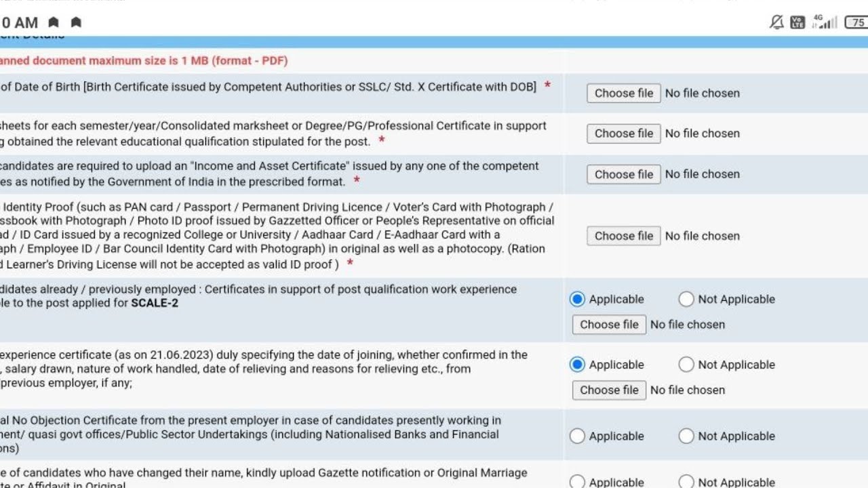The width and height of the screenshot is (868, 488).
Task: Choose file for Date of Birth proof
Action: point(623,93)
